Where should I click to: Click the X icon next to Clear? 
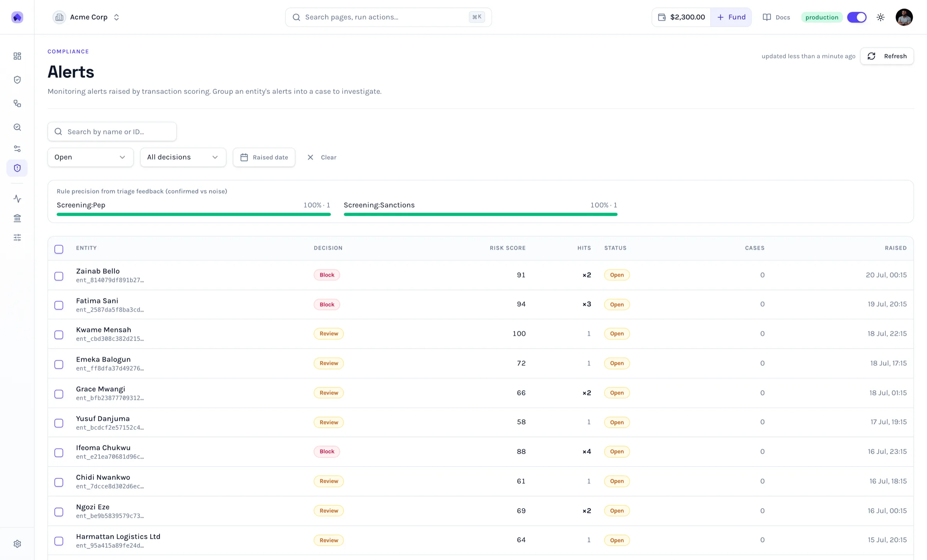click(310, 157)
